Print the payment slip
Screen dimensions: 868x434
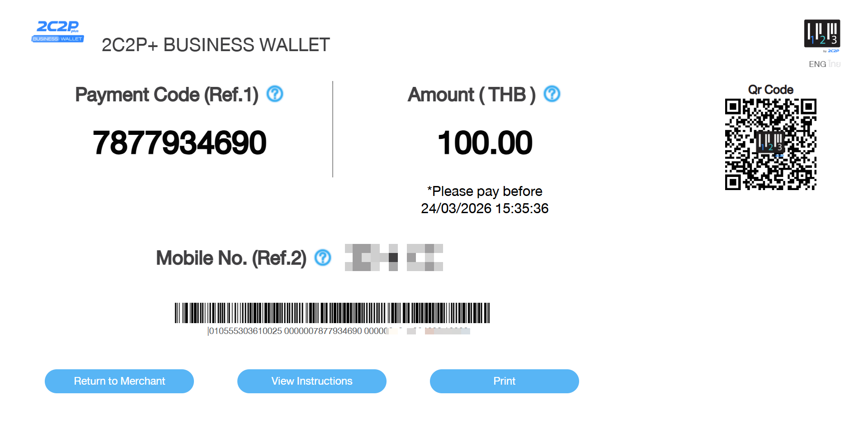coord(504,381)
